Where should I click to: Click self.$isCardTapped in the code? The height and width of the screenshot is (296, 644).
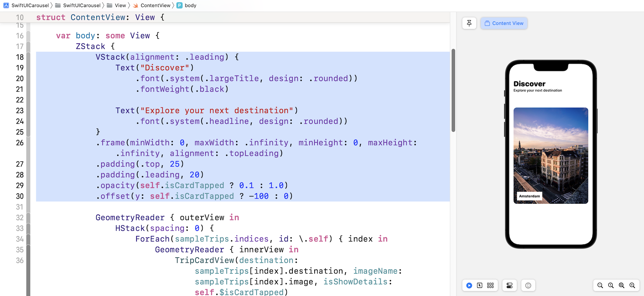point(241,292)
